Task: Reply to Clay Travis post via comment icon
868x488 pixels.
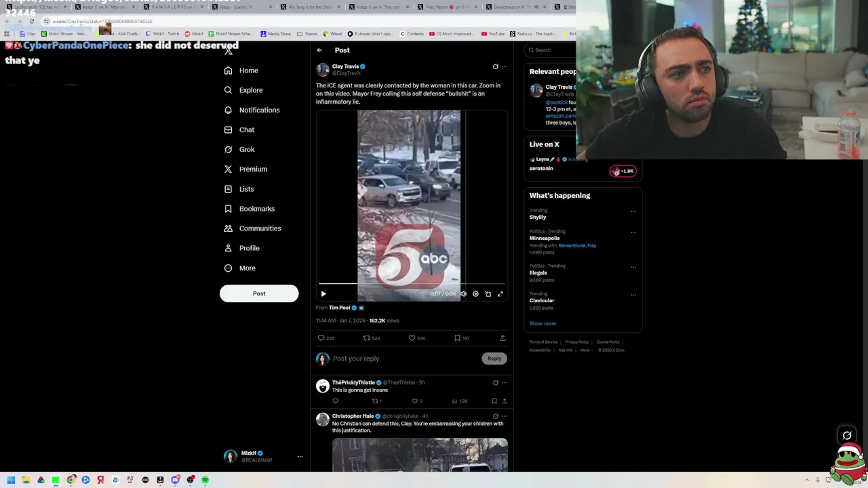Action: point(321,338)
